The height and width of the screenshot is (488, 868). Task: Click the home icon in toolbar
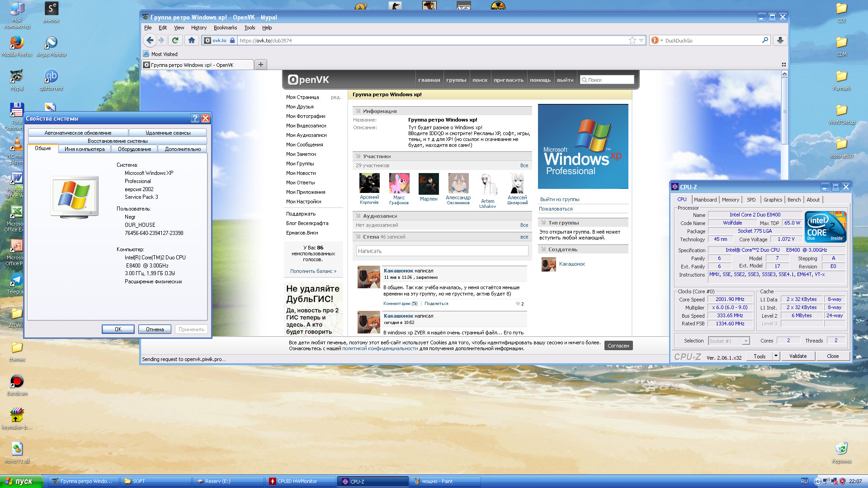(x=192, y=40)
